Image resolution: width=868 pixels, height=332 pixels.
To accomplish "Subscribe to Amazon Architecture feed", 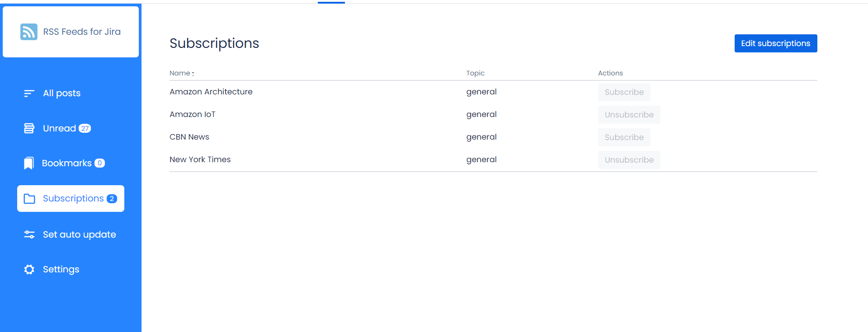I will point(624,92).
